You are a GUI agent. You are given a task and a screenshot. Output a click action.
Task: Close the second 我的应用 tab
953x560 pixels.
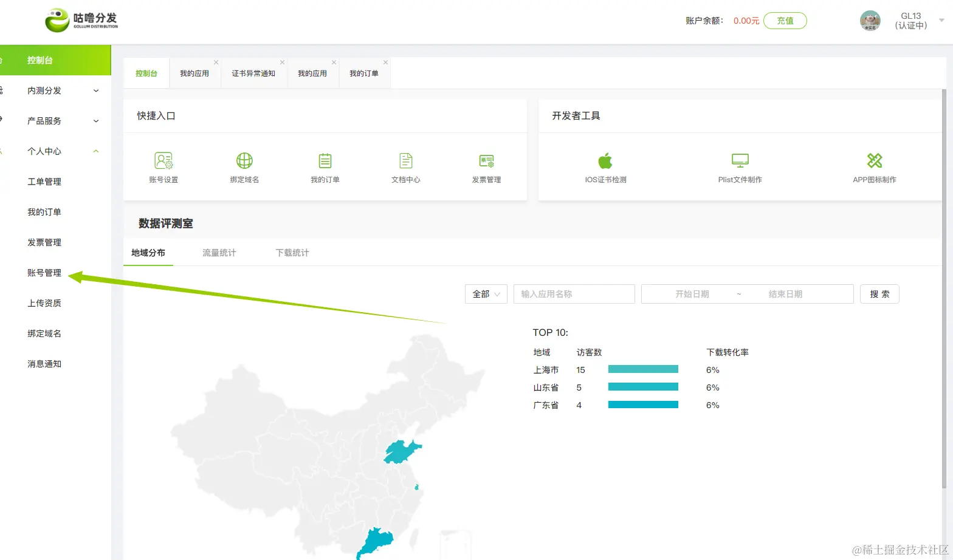click(334, 63)
